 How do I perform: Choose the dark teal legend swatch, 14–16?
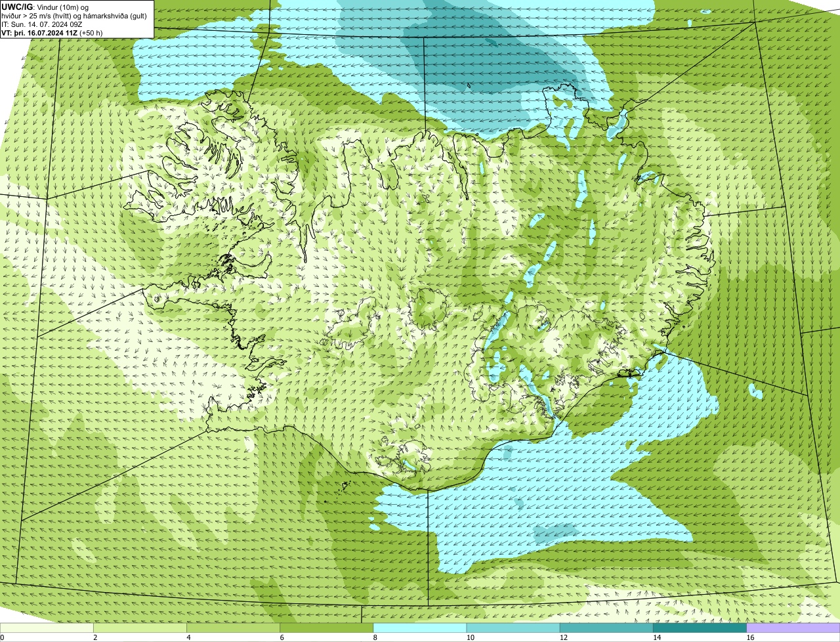[x=700, y=628]
